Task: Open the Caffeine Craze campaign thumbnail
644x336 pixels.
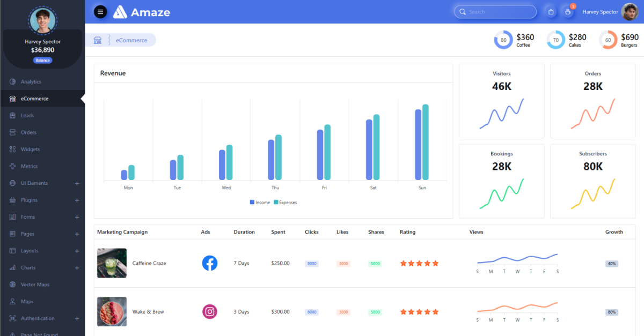Action: click(112, 263)
